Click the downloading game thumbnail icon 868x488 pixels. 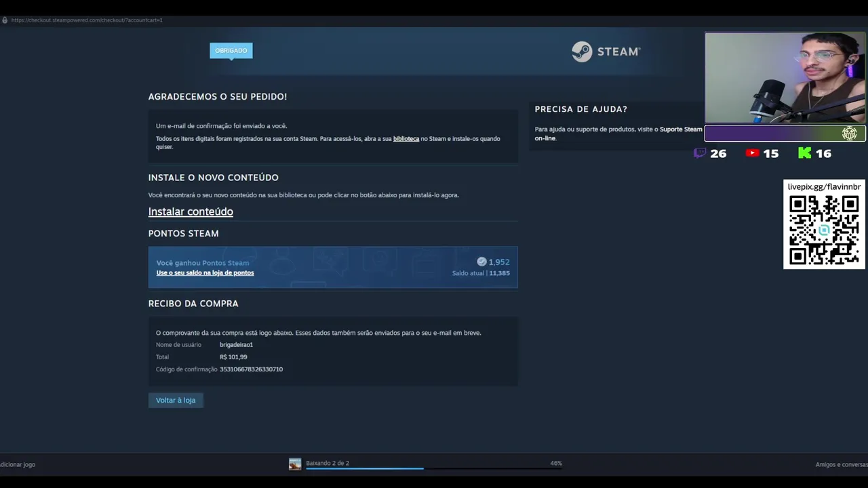click(295, 464)
